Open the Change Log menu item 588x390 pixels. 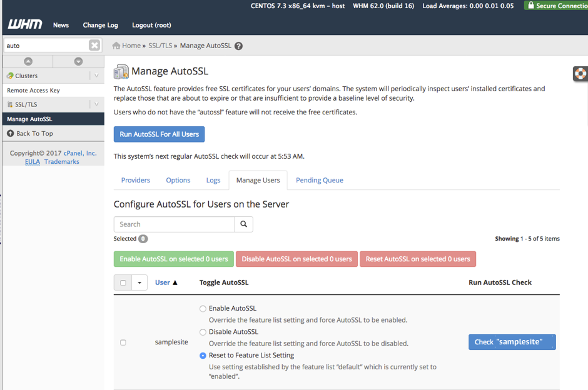pyautogui.click(x=100, y=25)
